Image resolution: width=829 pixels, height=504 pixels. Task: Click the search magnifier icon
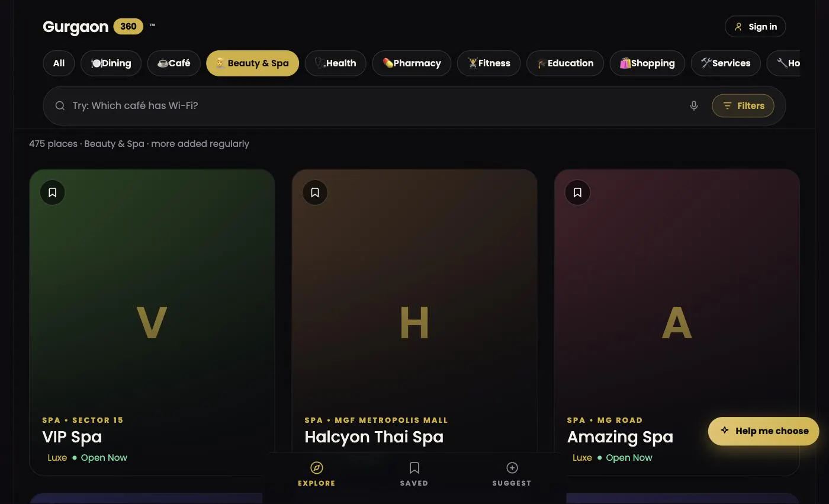(60, 105)
